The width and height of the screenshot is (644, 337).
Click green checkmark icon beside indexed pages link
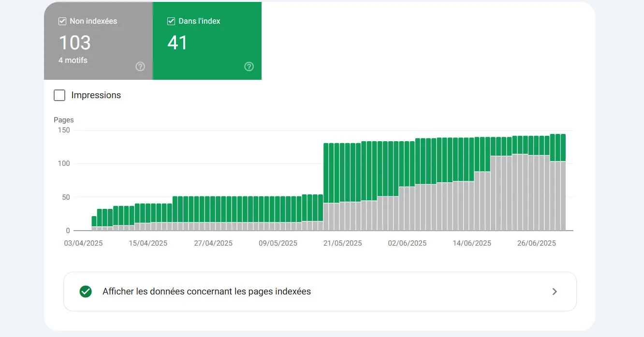(x=86, y=292)
